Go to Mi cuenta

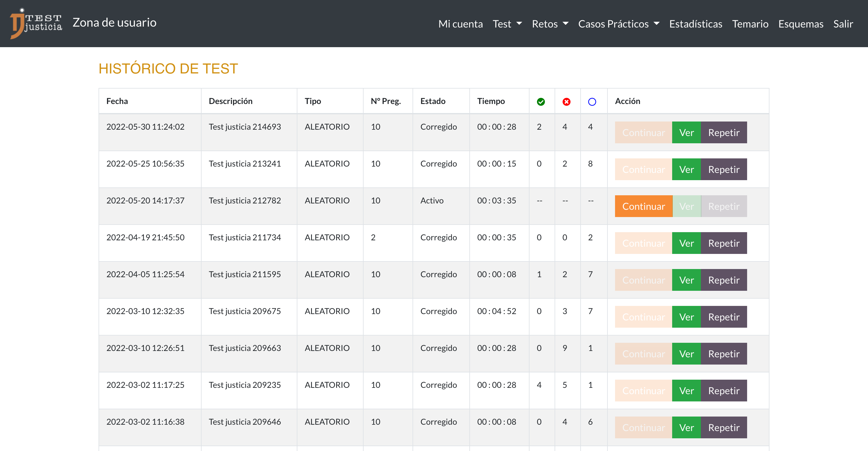(460, 24)
